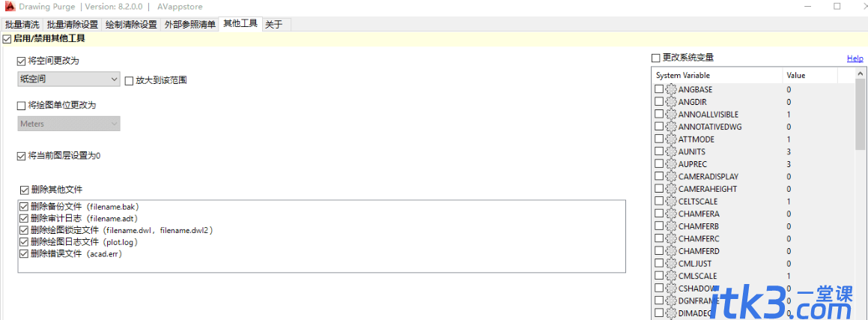
Task: Click the Value column header
Action: [810, 75]
